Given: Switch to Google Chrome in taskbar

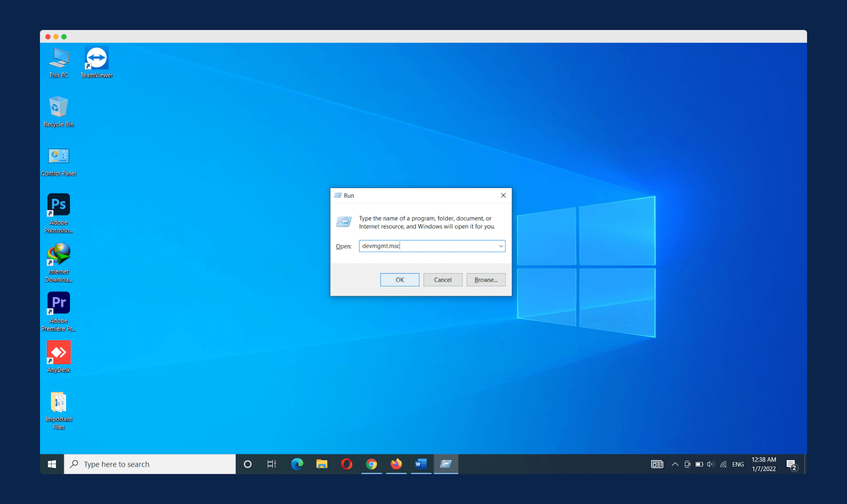Looking at the screenshot, I should point(372,464).
